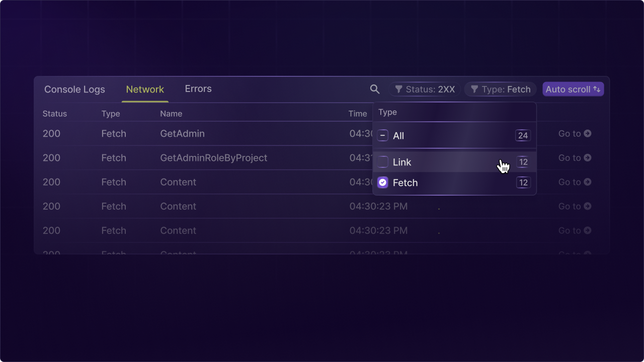Switch to the Console Logs tab
Screen dimensions: 644x362
(74, 89)
